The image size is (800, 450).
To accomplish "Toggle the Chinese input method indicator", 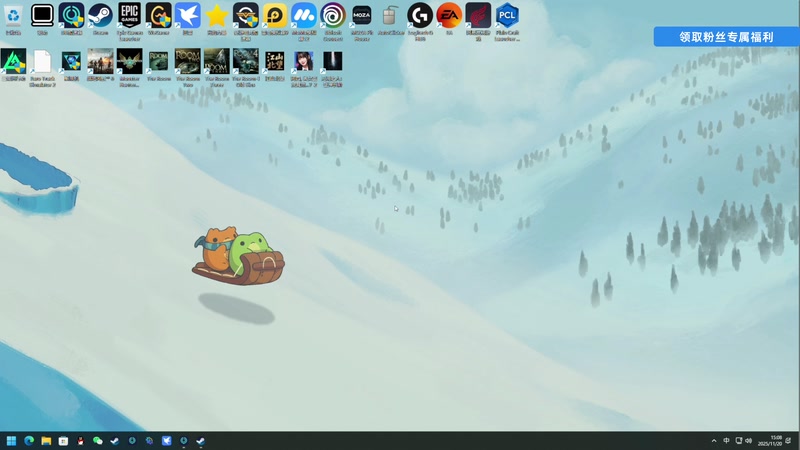I will (726, 441).
